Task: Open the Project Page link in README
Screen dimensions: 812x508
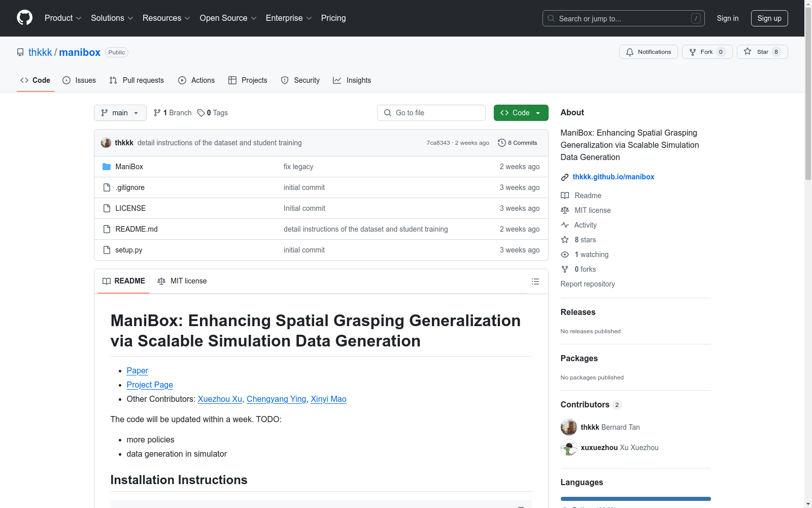Action: (x=150, y=385)
